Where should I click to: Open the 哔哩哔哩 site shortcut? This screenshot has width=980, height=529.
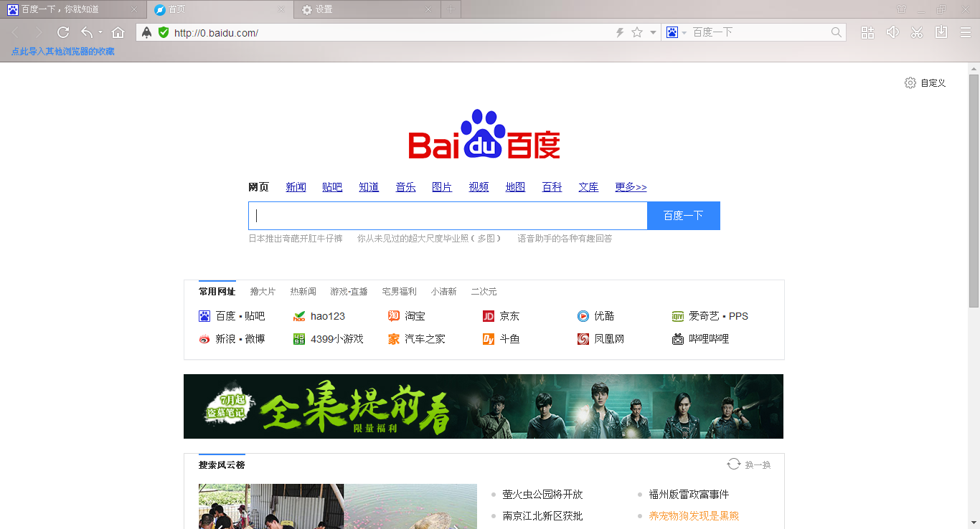click(x=700, y=339)
